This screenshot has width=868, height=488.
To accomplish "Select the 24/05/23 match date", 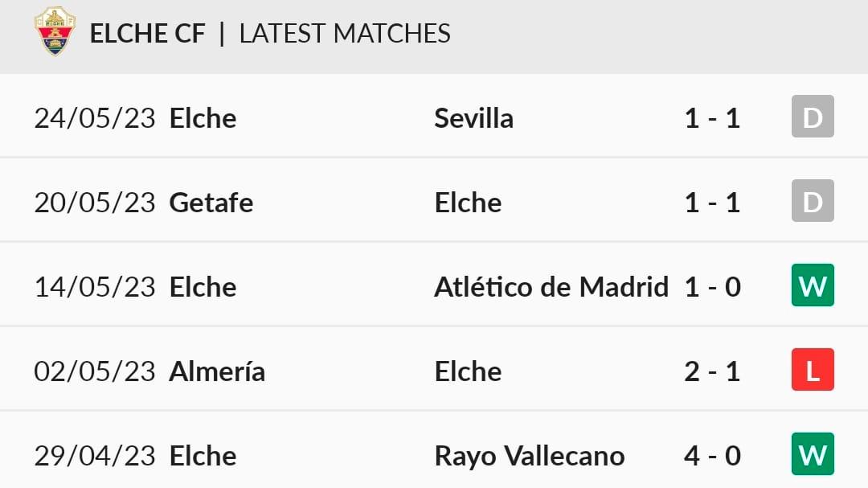I will (x=95, y=118).
